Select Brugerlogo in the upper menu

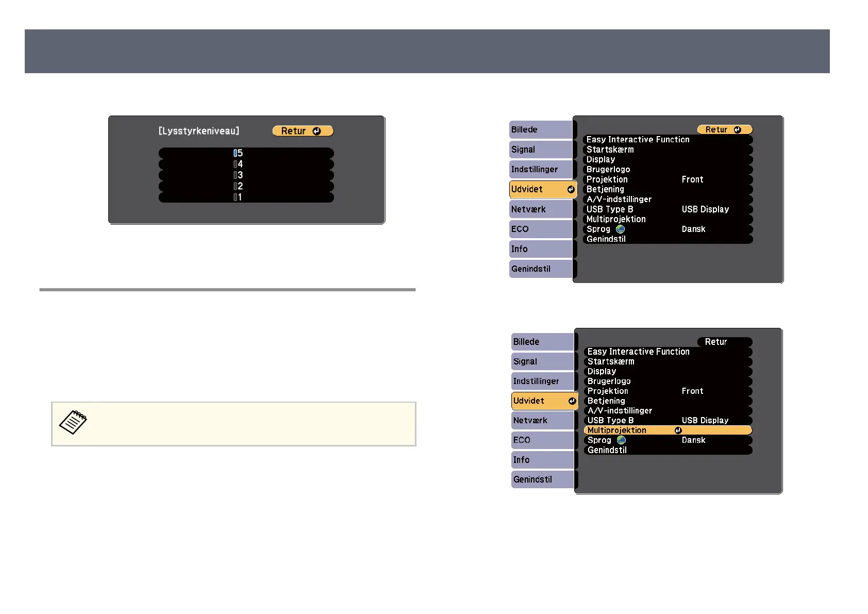coord(608,170)
